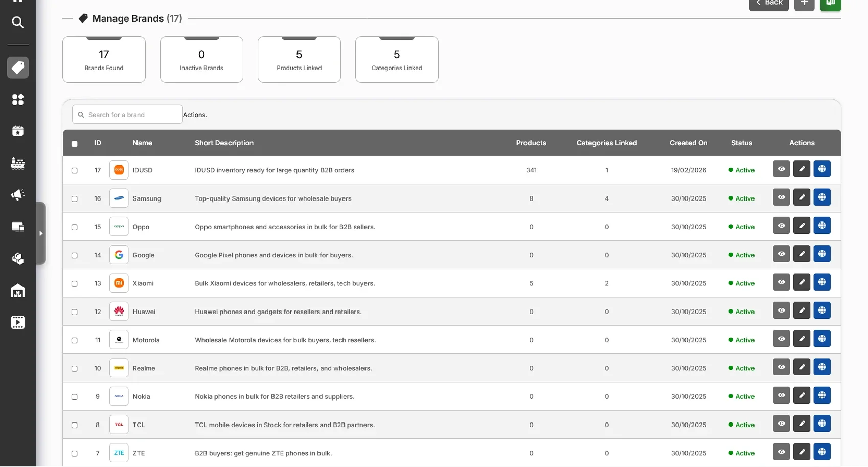
Task: Edit Google brand with pencil icon
Action: [802, 254]
